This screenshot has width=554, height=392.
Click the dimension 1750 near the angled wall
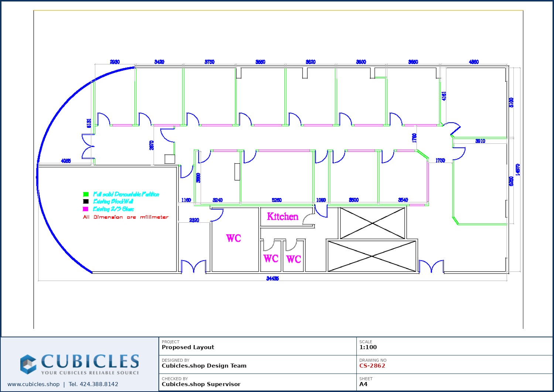point(440,161)
